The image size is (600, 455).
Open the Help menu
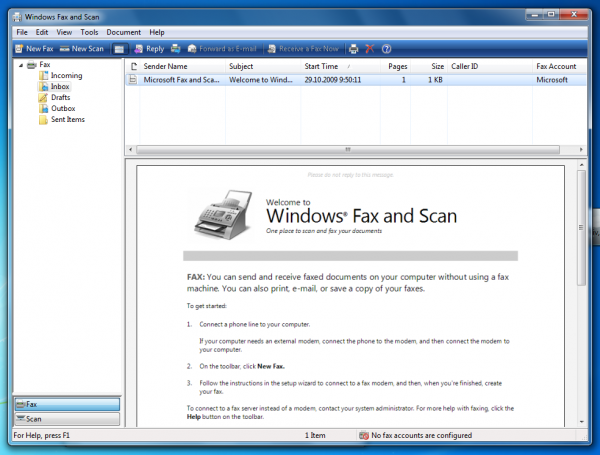pyautogui.click(x=157, y=32)
